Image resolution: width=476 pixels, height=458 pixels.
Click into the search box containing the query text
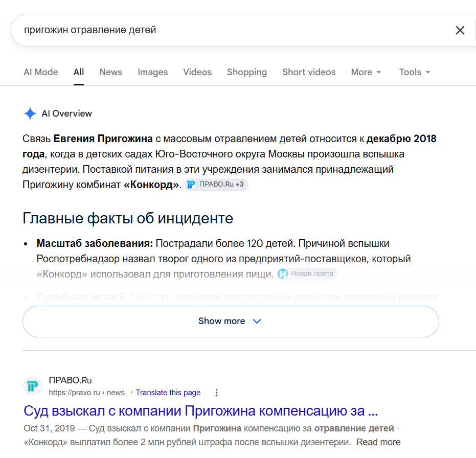231,30
